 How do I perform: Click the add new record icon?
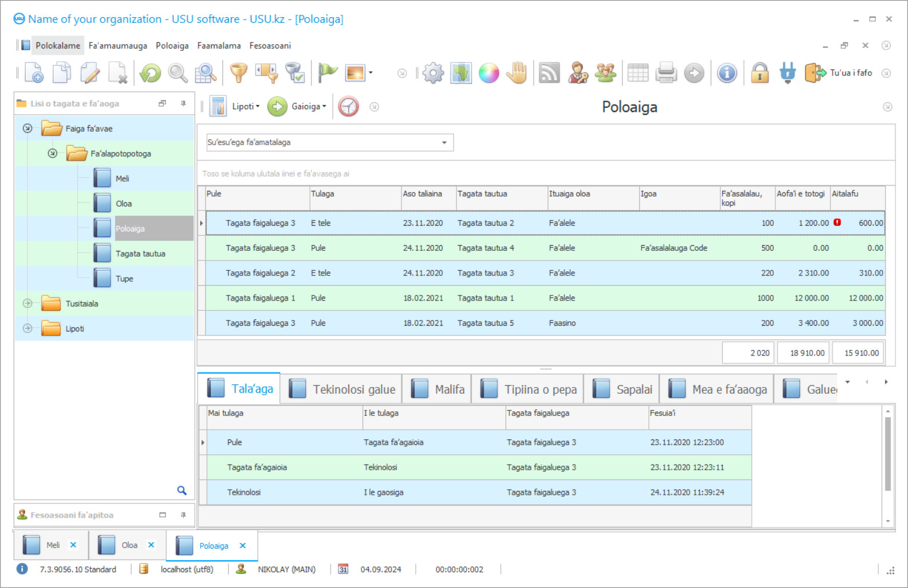click(x=34, y=73)
